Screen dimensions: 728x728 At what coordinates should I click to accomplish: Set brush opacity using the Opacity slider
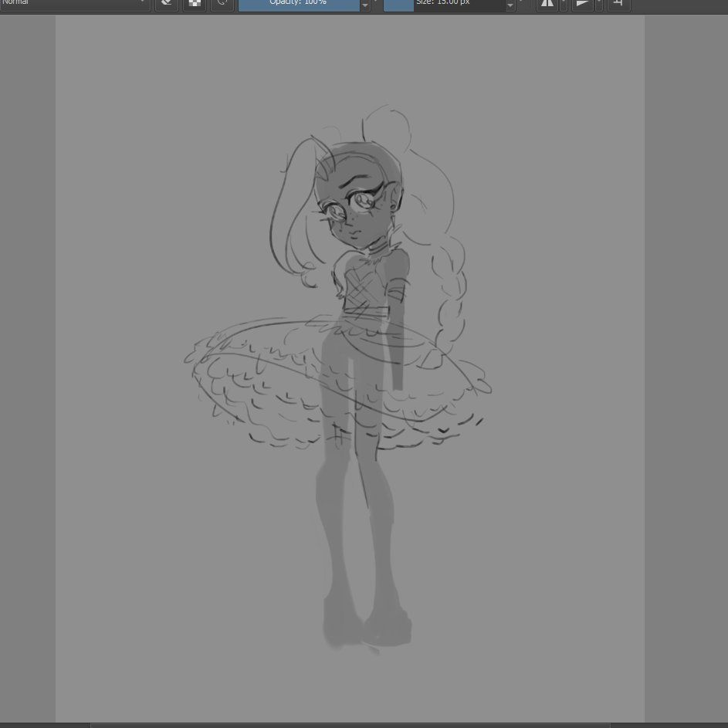click(299, 4)
